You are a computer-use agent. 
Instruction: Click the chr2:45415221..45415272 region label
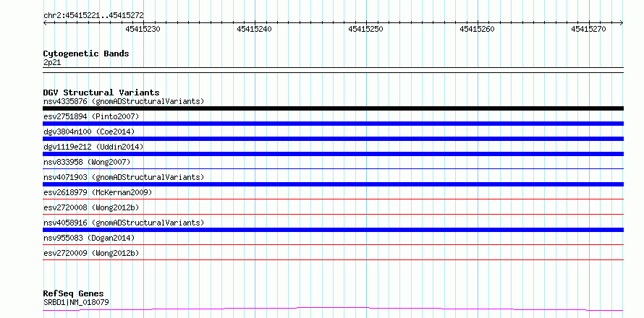[93, 16]
